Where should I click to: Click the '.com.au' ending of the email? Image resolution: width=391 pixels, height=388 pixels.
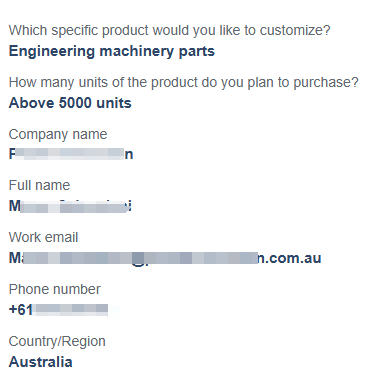pos(295,258)
